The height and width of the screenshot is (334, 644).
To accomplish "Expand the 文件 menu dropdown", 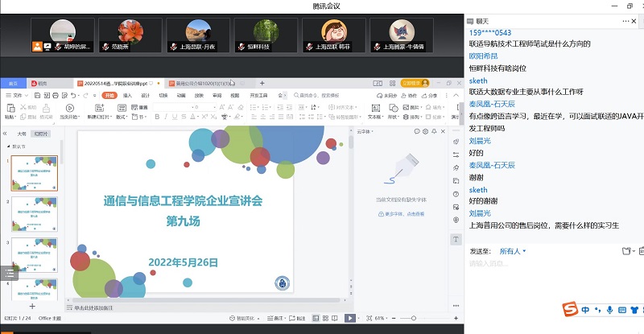I will (x=17, y=95).
